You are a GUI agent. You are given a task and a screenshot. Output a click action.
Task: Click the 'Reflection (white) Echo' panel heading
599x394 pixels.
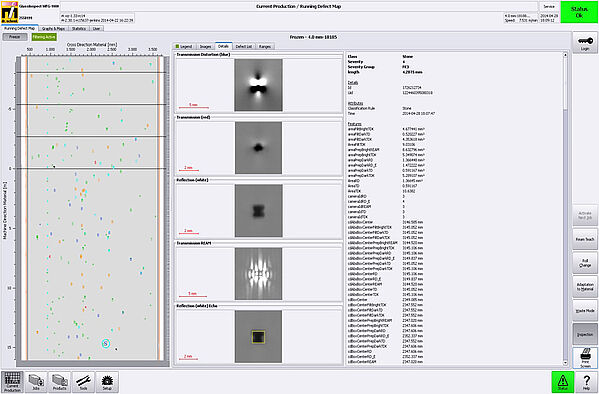197,306
